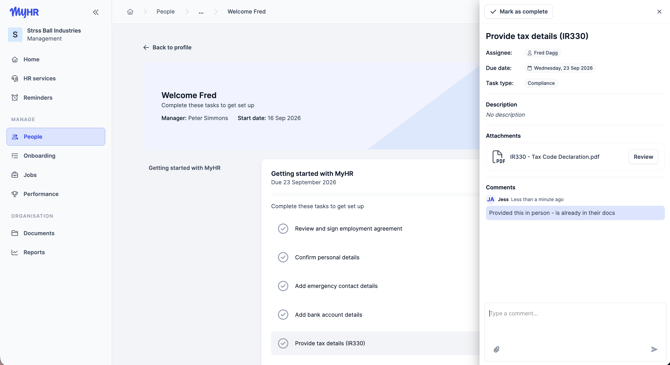Toggle Confirm personal details checkmark

[283, 257]
